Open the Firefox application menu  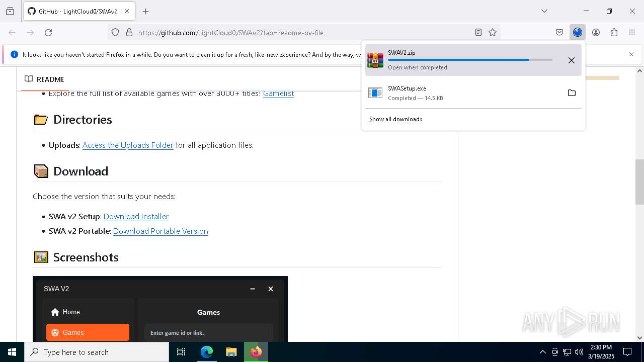(632, 32)
